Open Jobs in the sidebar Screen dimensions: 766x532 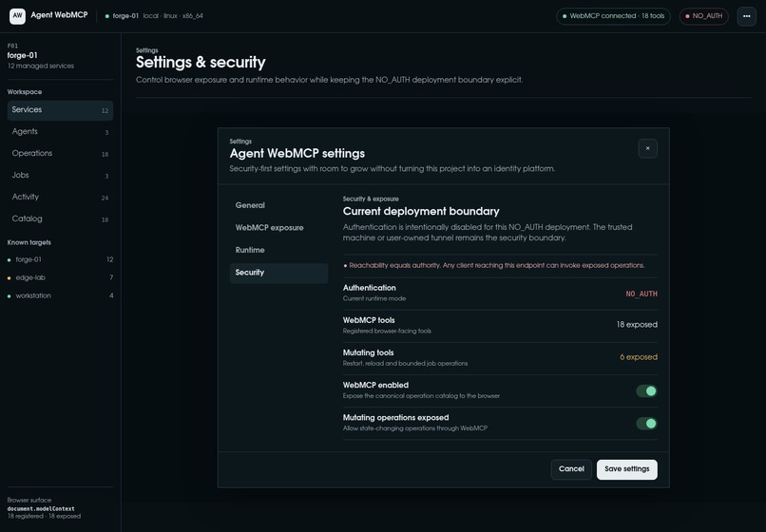(60, 176)
